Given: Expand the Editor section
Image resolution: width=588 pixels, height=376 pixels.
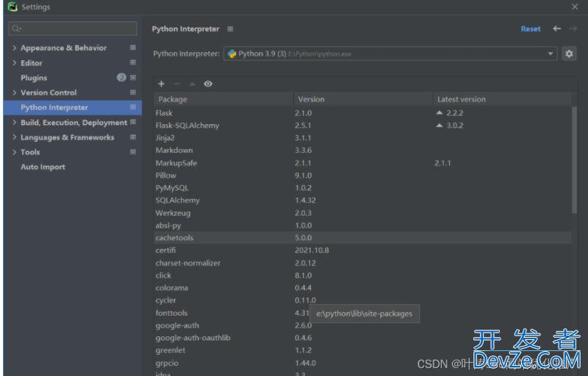Looking at the screenshot, I should tap(14, 62).
